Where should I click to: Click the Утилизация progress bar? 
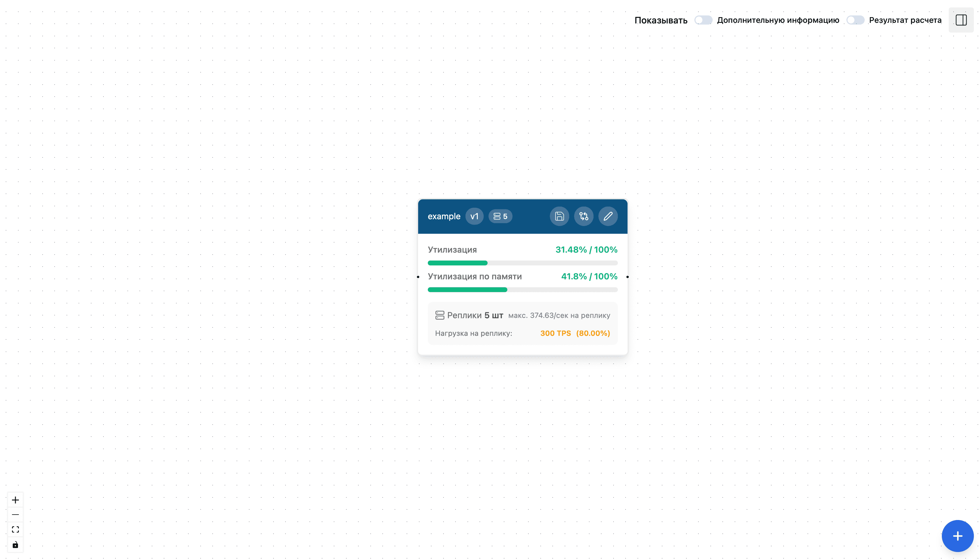522,263
